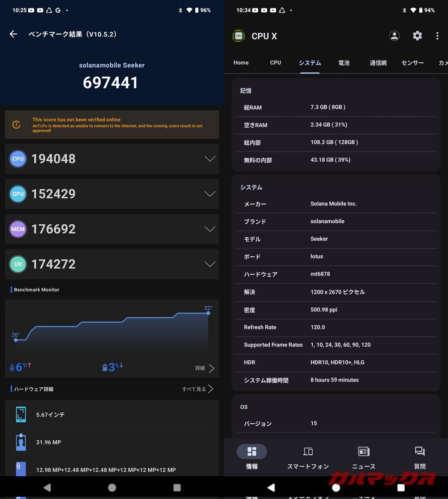Expand the MEM score 176692 chevron
448x499 pixels.
point(210,229)
